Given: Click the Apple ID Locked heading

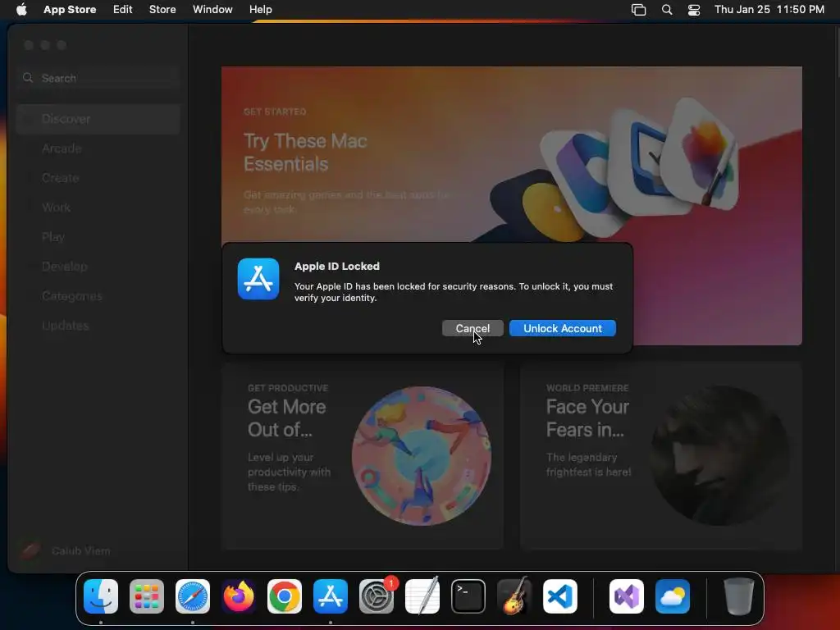Looking at the screenshot, I should [x=337, y=267].
